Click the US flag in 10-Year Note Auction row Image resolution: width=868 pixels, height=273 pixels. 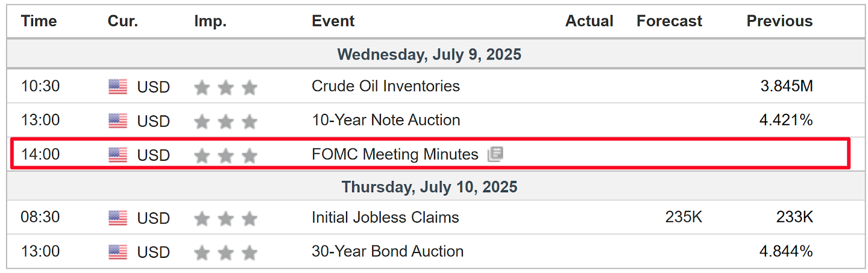[118, 121]
